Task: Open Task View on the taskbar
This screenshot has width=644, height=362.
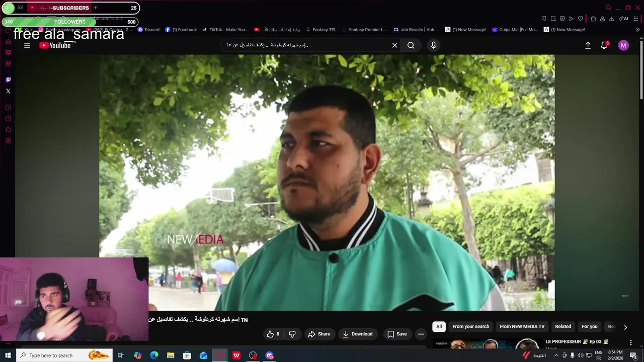Action: pos(121,355)
